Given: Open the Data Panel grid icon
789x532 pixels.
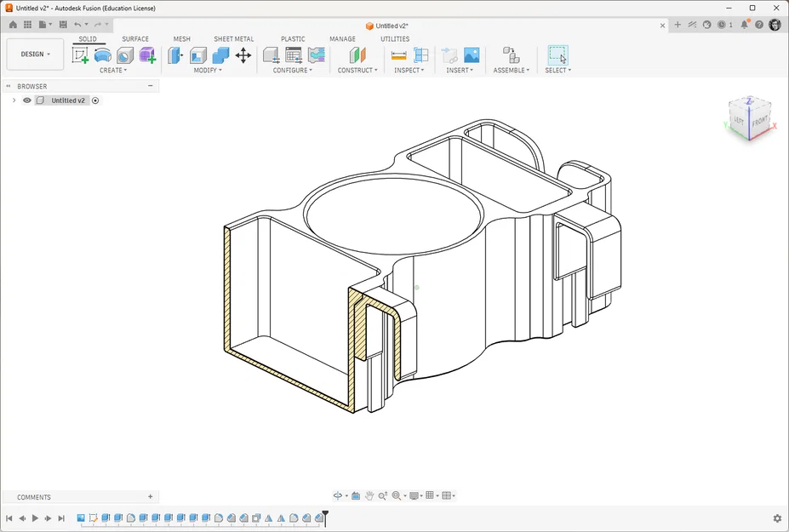Looking at the screenshot, I should (28, 25).
